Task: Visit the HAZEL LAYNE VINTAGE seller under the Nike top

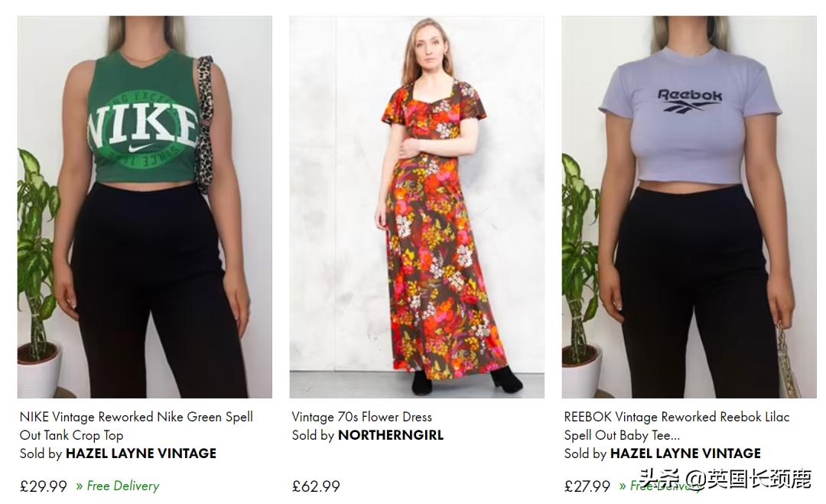Action: click(x=141, y=453)
